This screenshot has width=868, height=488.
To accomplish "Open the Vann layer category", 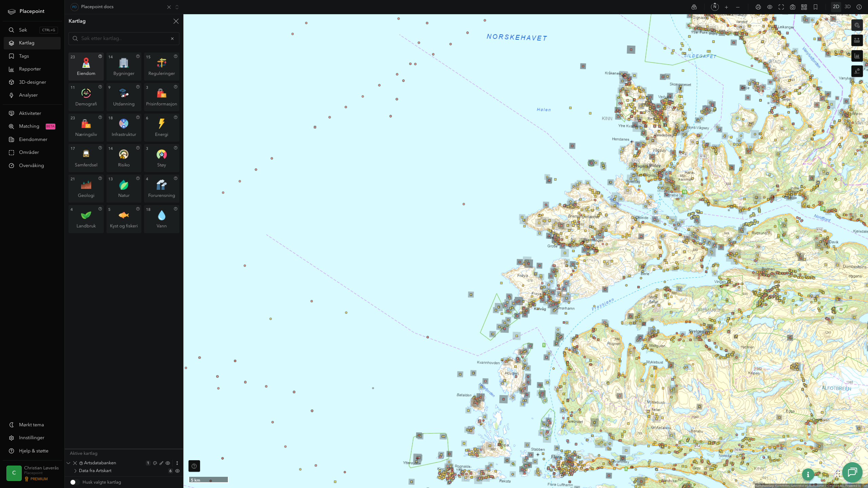I will 161,219.
